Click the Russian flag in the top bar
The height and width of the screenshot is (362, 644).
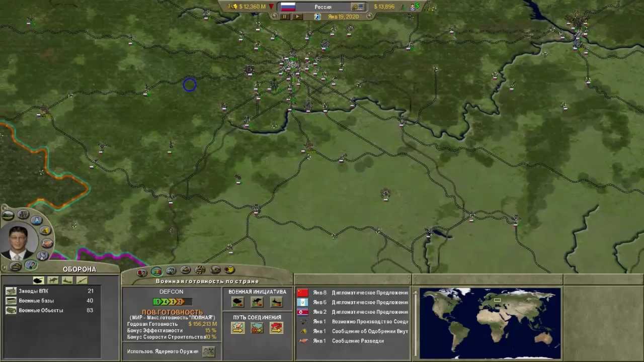[288, 7]
